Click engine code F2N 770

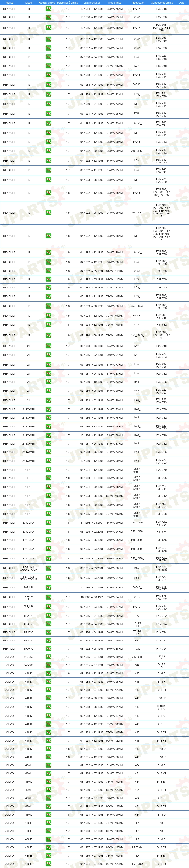161,470
